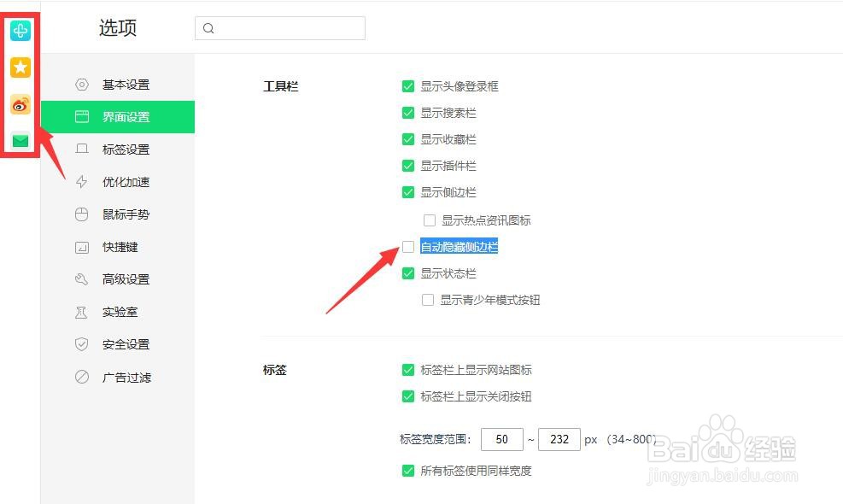Click the lightning icon beside 优化加速
The image size is (843, 504).
82,182
